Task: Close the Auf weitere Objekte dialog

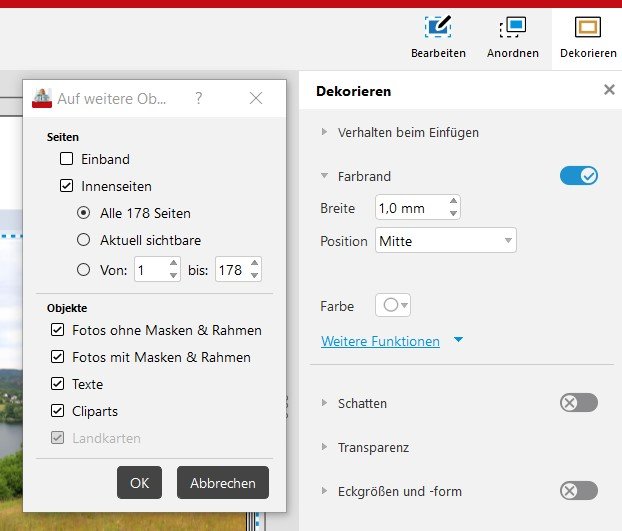Action: pyautogui.click(x=256, y=98)
